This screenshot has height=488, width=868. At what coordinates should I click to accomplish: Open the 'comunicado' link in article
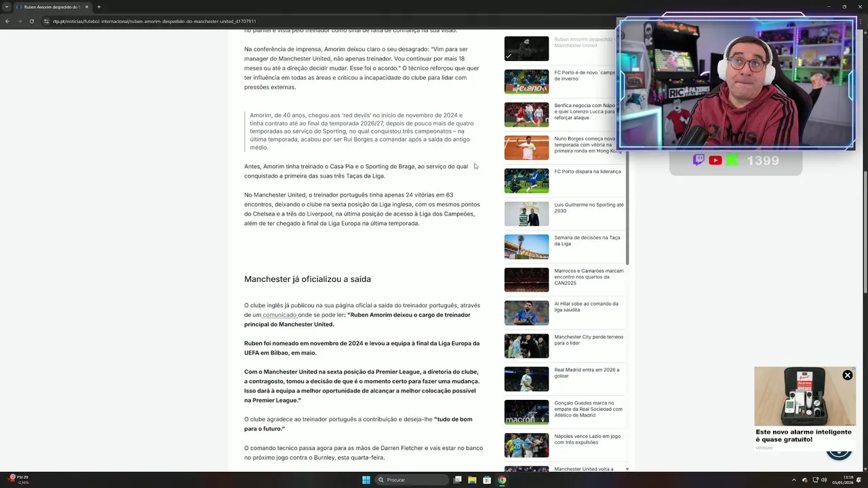point(279,315)
